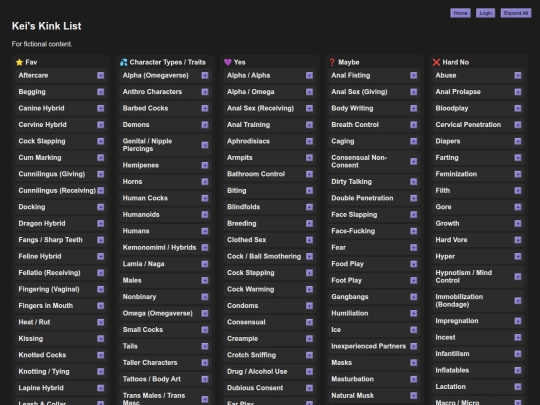Expand the Lamia / Naga entry
The height and width of the screenshot is (405, 540).
coord(205,264)
